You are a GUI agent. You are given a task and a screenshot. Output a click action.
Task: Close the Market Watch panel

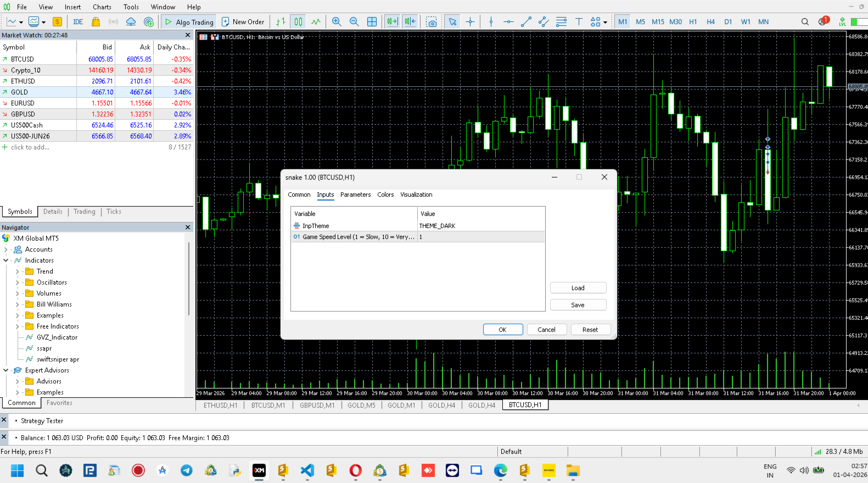[x=188, y=35]
